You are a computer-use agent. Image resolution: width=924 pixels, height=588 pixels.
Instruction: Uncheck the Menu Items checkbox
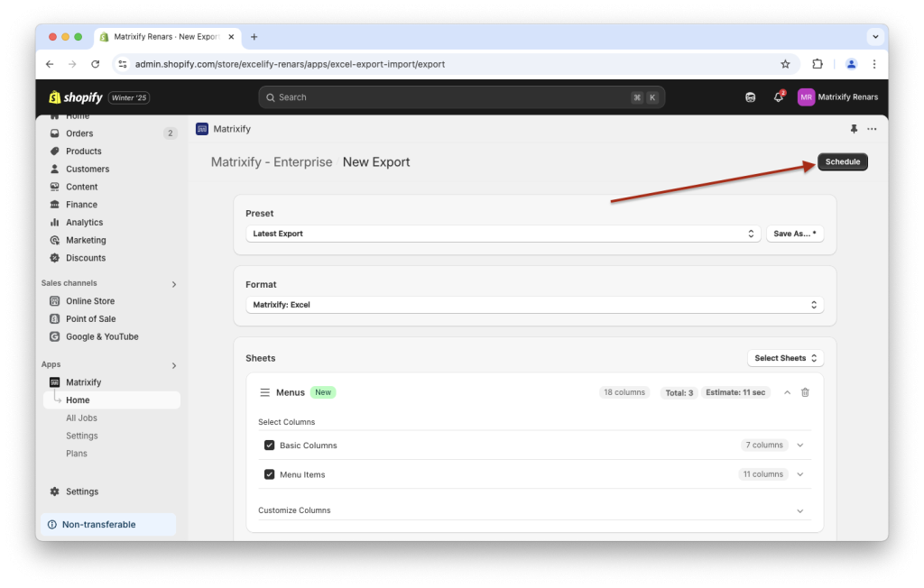click(x=269, y=473)
